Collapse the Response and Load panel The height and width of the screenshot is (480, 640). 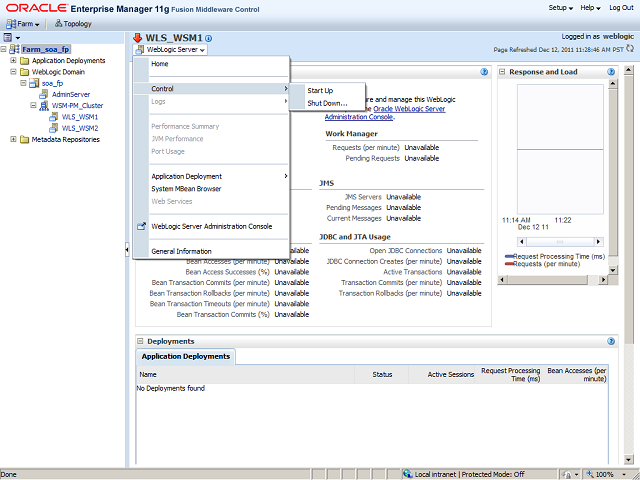[x=504, y=72]
